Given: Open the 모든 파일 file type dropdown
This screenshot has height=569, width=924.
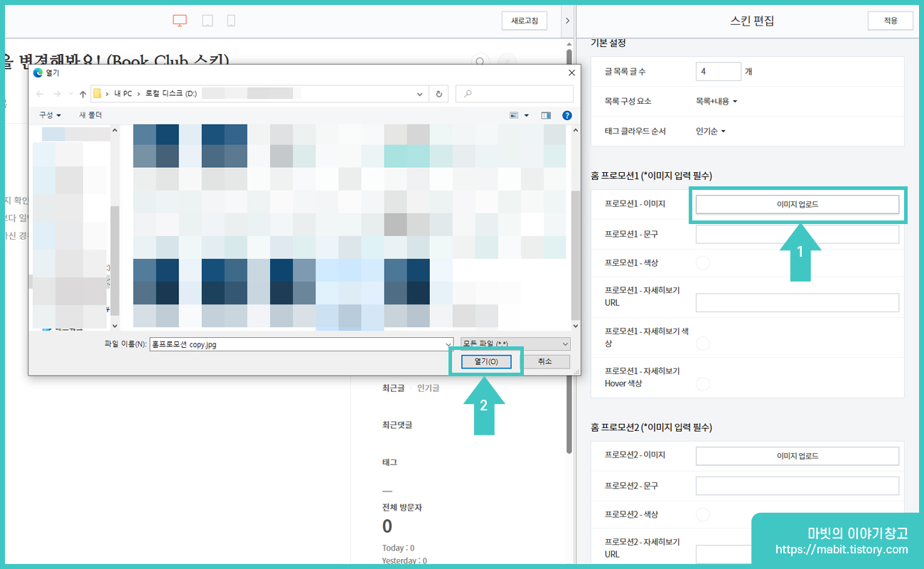Looking at the screenshot, I should click(x=515, y=344).
